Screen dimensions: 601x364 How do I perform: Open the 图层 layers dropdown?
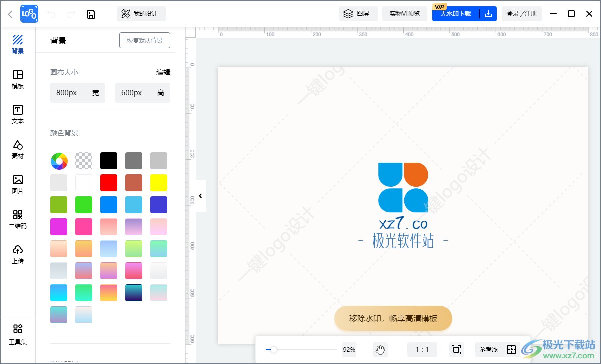(358, 14)
